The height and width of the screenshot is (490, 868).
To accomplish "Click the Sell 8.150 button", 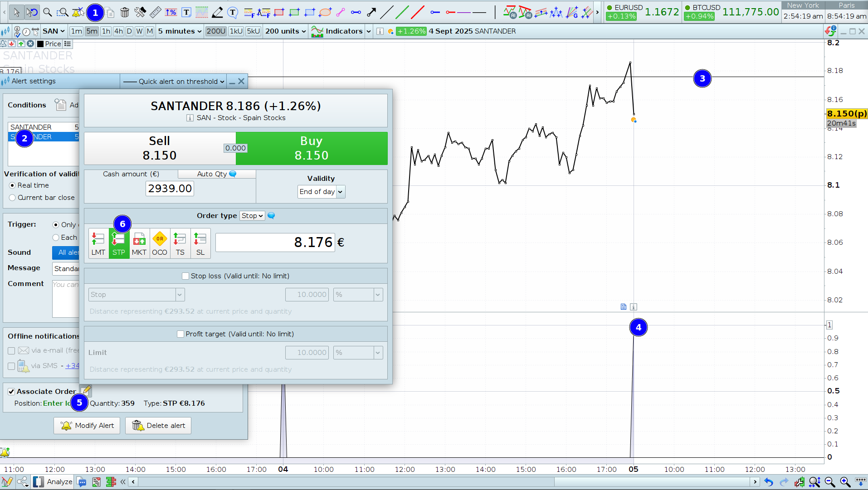I will tap(160, 148).
